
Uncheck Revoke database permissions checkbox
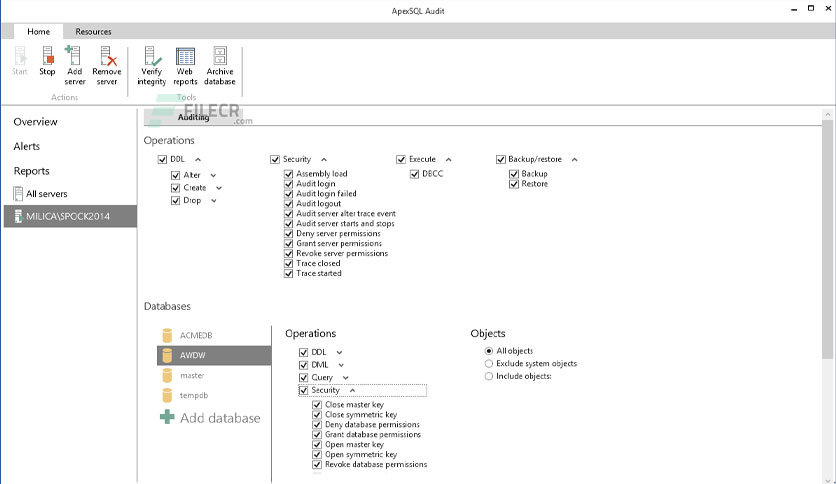(317, 464)
